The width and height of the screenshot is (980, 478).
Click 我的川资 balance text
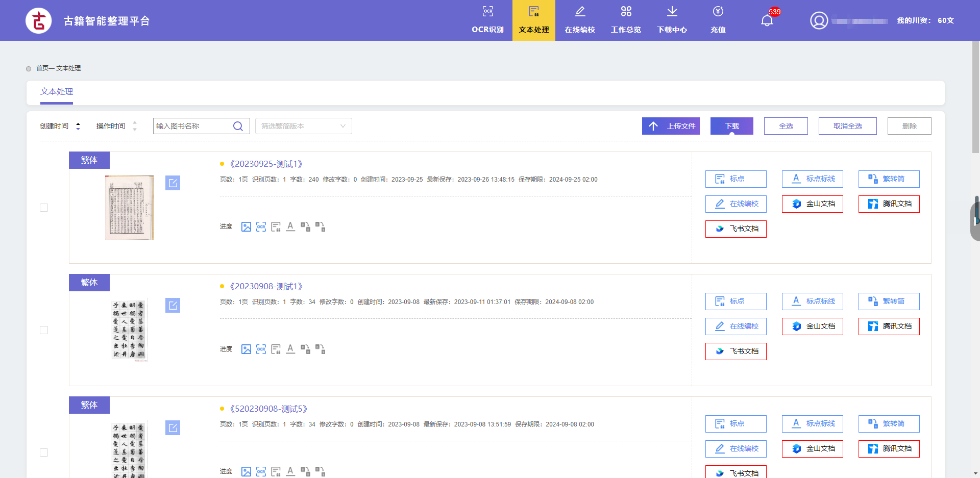click(x=925, y=20)
